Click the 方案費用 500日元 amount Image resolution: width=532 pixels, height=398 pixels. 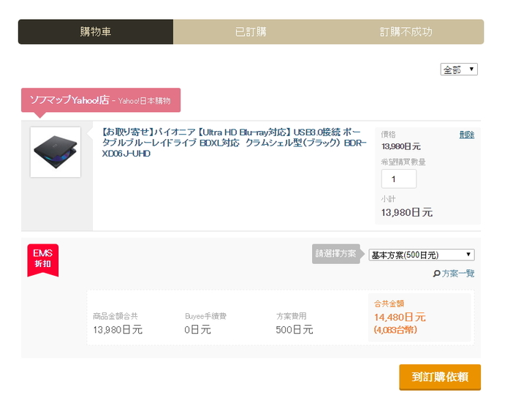tap(294, 330)
